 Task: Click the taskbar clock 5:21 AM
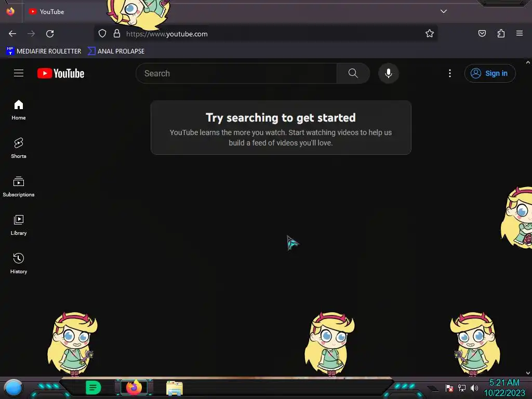click(x=504, y=383)
